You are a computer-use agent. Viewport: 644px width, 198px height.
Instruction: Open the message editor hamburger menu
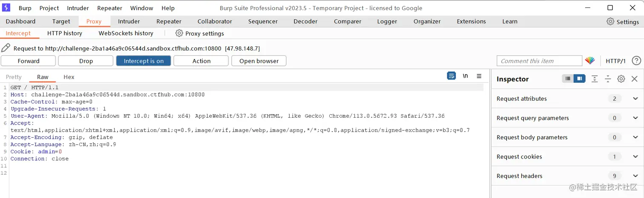click(x=479, y=76)
